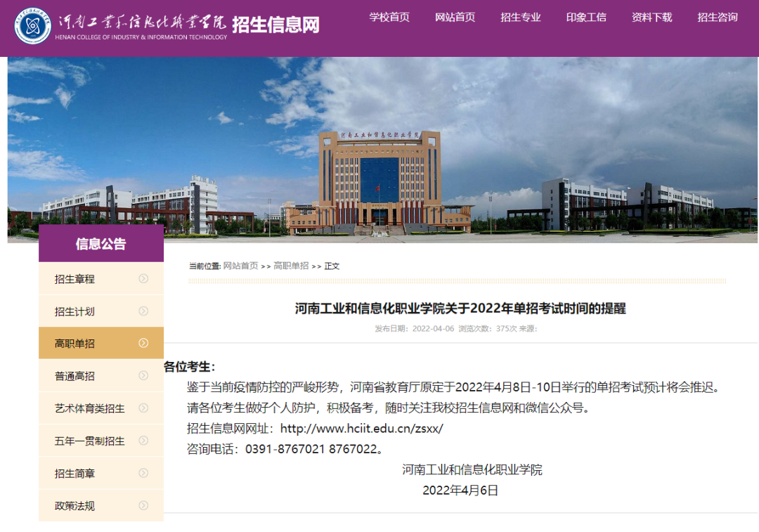Click arrow icon beside 政策法规
Screen dimensions: 759x532
point(143,505)
